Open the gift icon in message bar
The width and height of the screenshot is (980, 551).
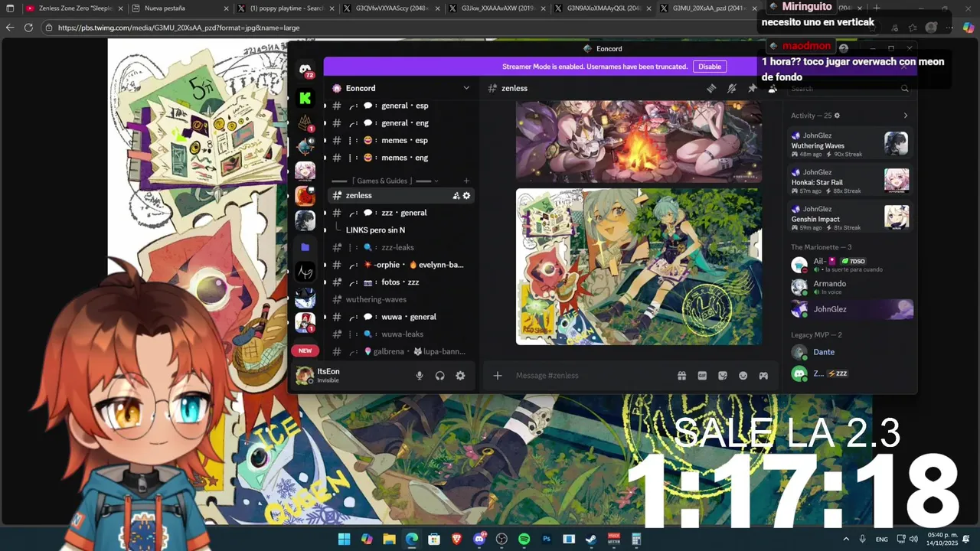pos(681,376)
